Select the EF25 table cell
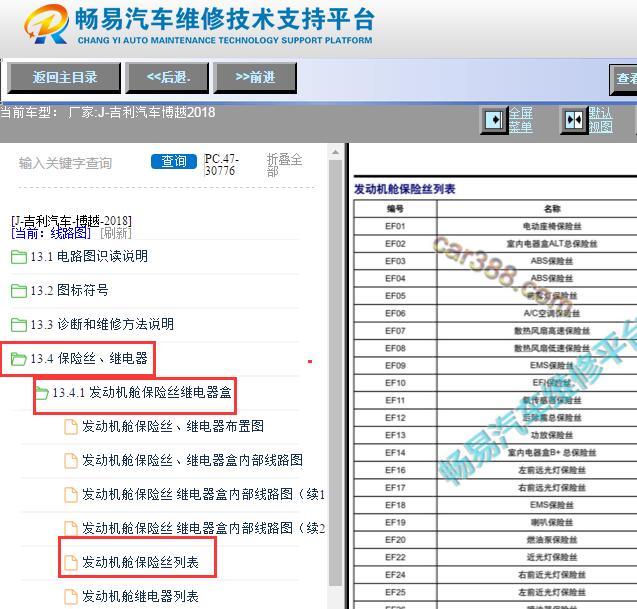637x609 pixels. [395, 592]
